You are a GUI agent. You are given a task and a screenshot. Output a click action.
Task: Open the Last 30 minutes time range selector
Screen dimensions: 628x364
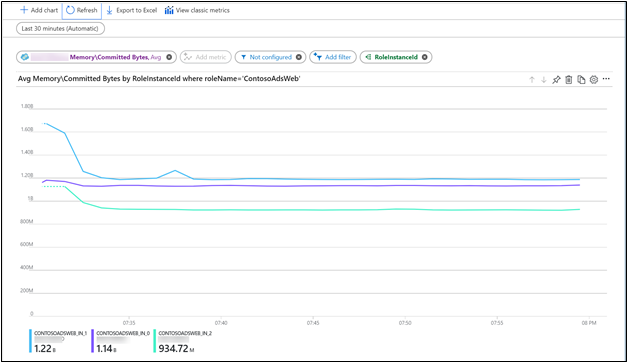pos(60,29)
